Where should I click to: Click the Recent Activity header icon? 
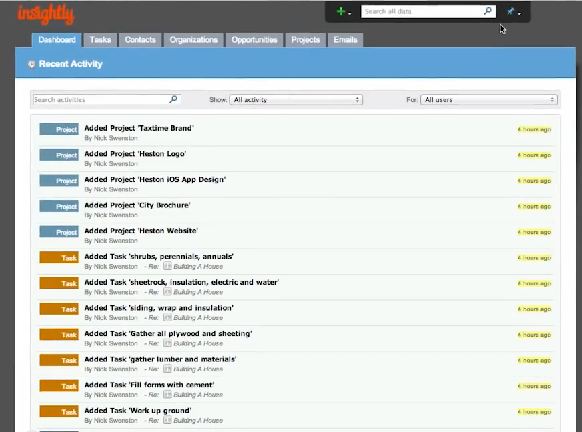[x=32, y=64]
